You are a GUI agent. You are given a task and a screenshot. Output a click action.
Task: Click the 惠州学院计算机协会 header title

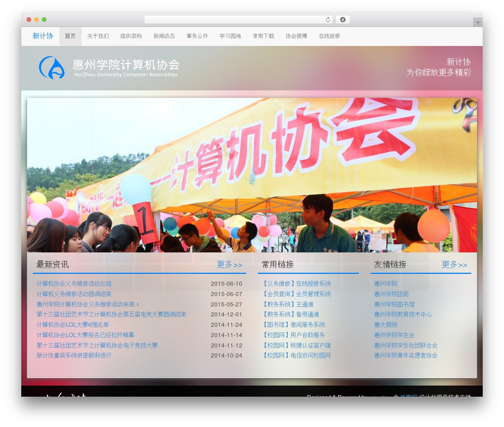point(126,65)
